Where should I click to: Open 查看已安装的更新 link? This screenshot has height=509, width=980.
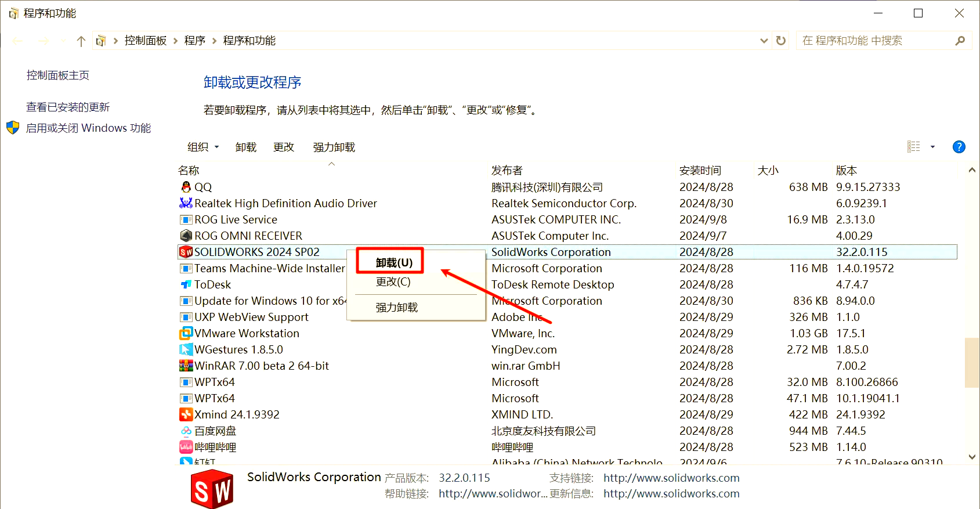coord(68,107)
